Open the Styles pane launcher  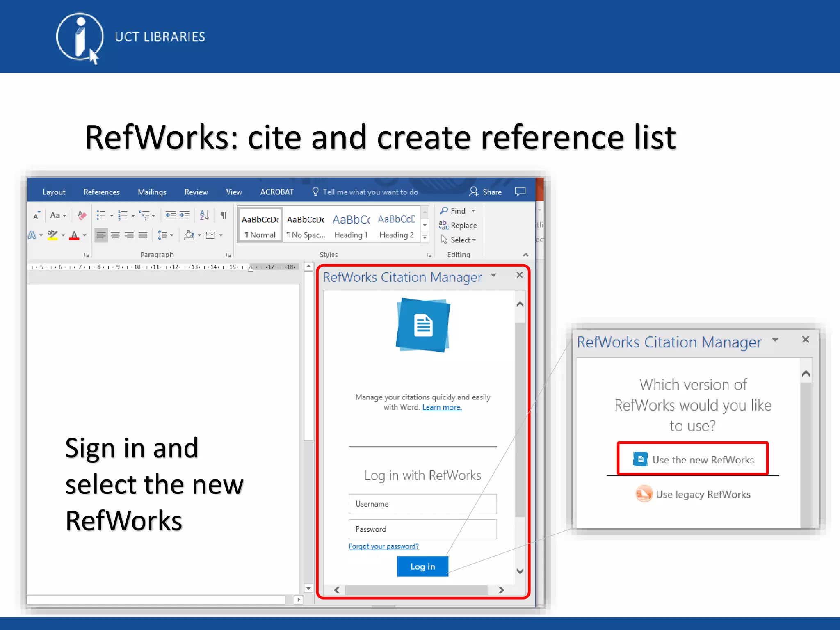pyautogui.click(x=429, y=255)
